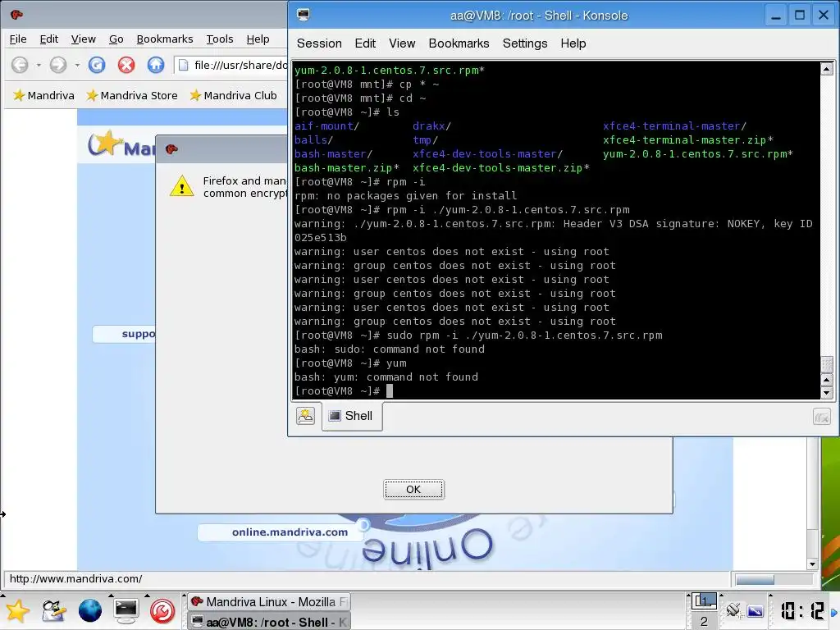Click the Firefox address bar file URL
840x630 pixels.
(231, 66)
